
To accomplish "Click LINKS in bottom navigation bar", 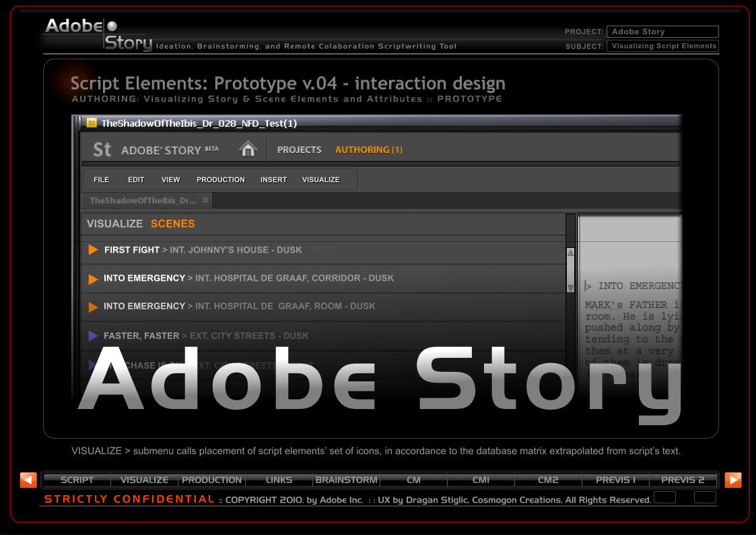I will tap(279, 480).
